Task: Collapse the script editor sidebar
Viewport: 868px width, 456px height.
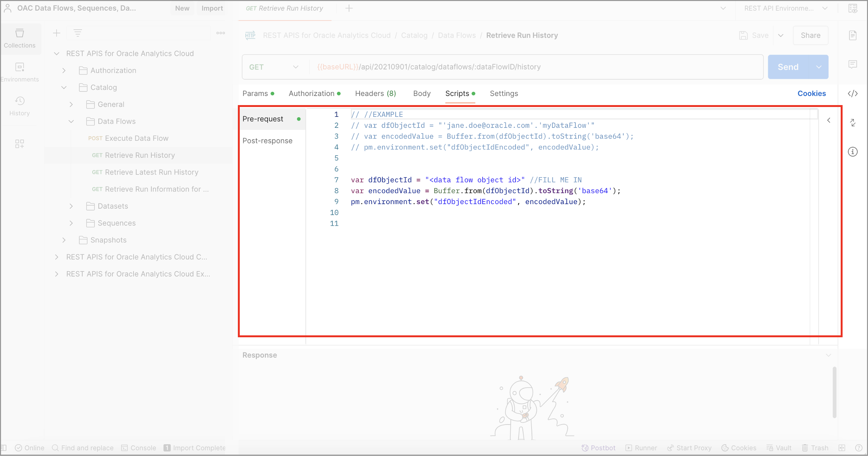Action: pyautogui.click(x=829, y=120)
